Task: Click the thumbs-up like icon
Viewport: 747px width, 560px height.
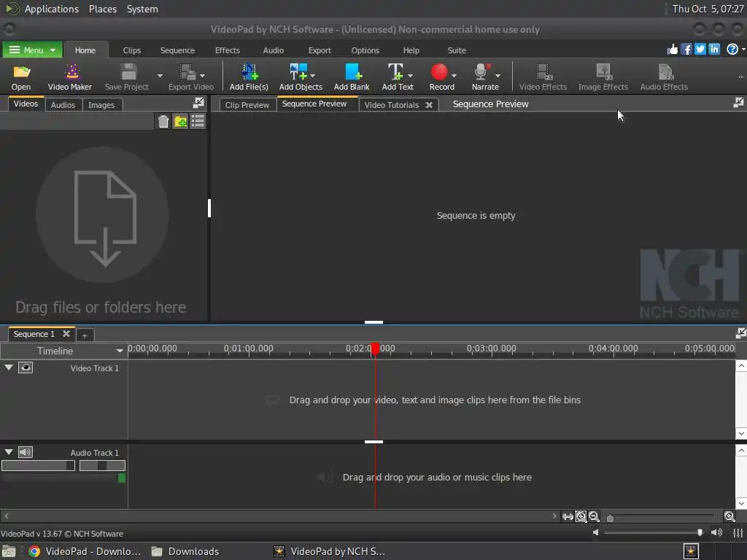Action: (673, 49)
